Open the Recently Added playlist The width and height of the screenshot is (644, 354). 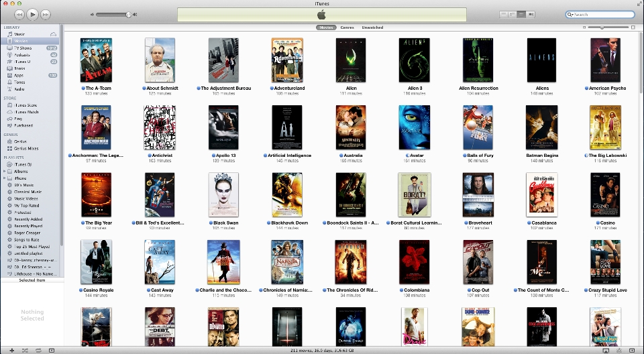(30, 219)
